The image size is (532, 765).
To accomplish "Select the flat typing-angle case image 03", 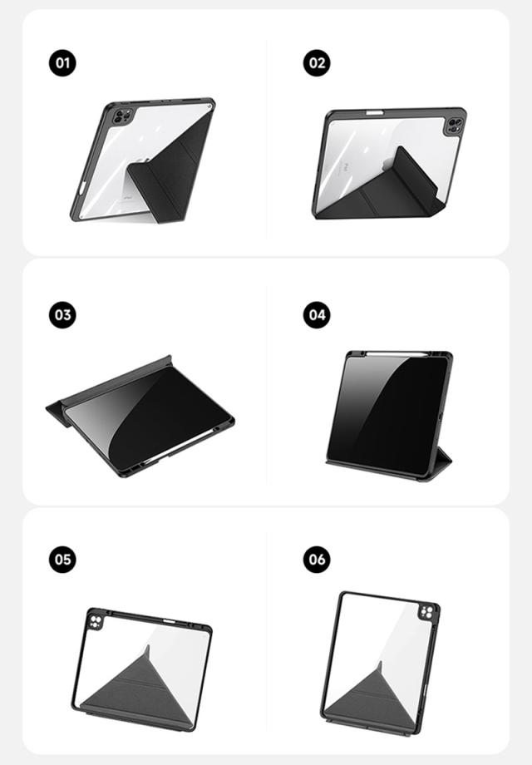I will click(140, 416).
